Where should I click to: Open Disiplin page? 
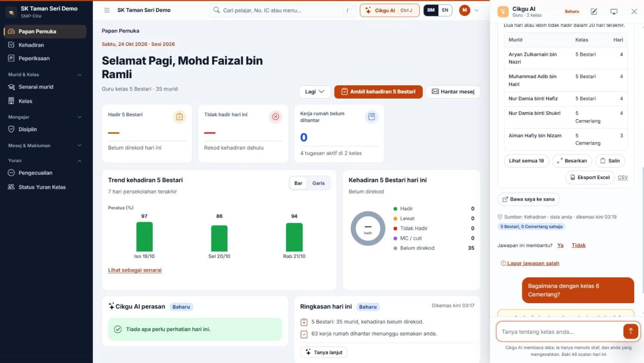point(45,129)
